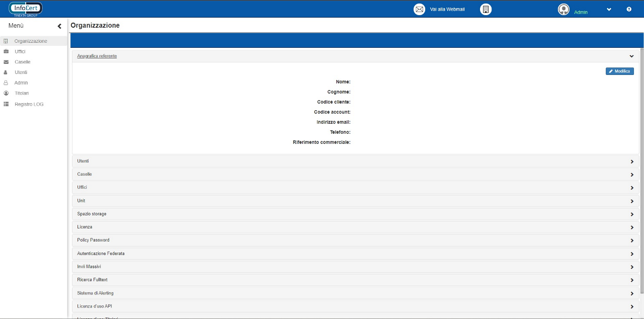
Task: Click the vertical page scrollbar
Action: (x=641, y=171)
